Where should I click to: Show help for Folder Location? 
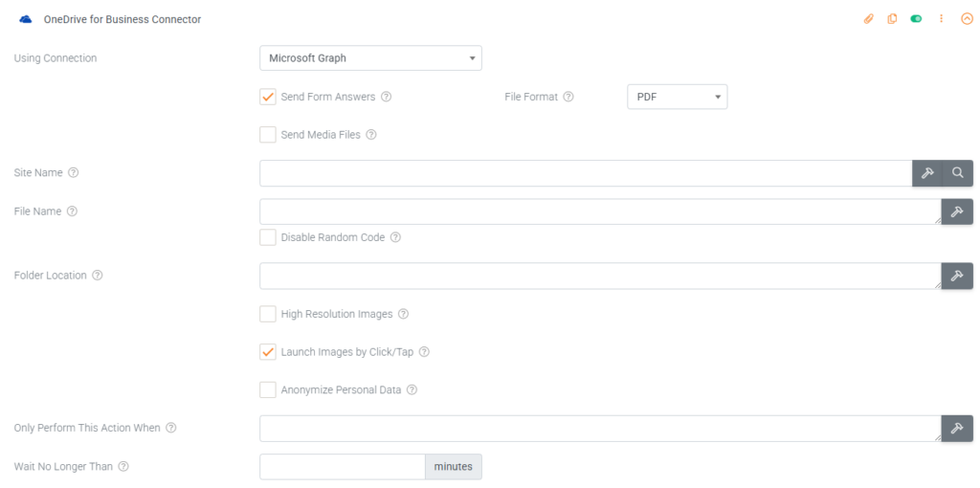(x=98, y=275)
